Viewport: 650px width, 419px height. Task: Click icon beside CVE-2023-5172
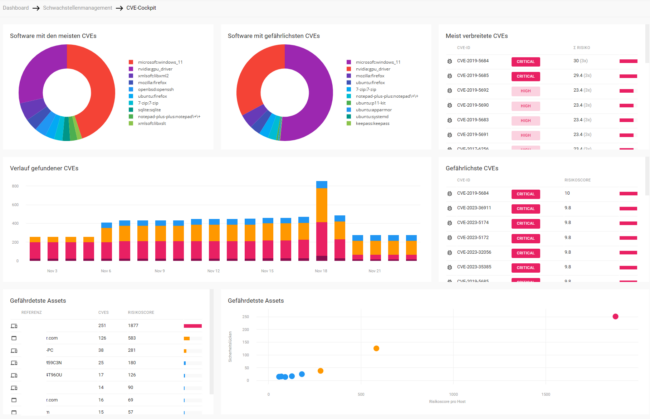click(x=451, y=237)
